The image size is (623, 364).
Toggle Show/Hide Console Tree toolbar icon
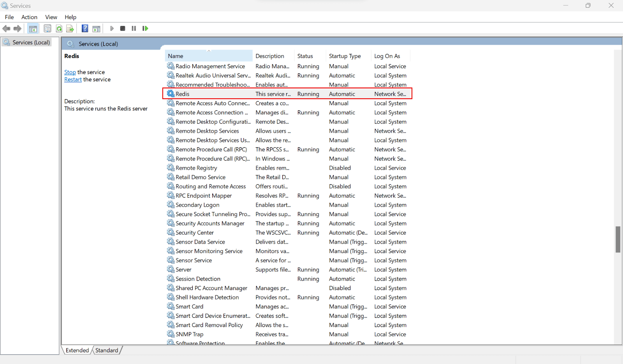coord(33,28)
